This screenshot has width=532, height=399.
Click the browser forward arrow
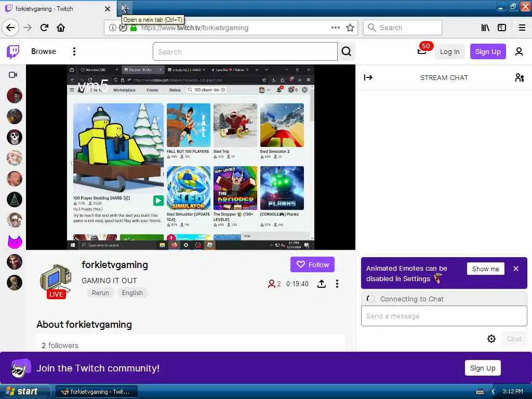28,28
